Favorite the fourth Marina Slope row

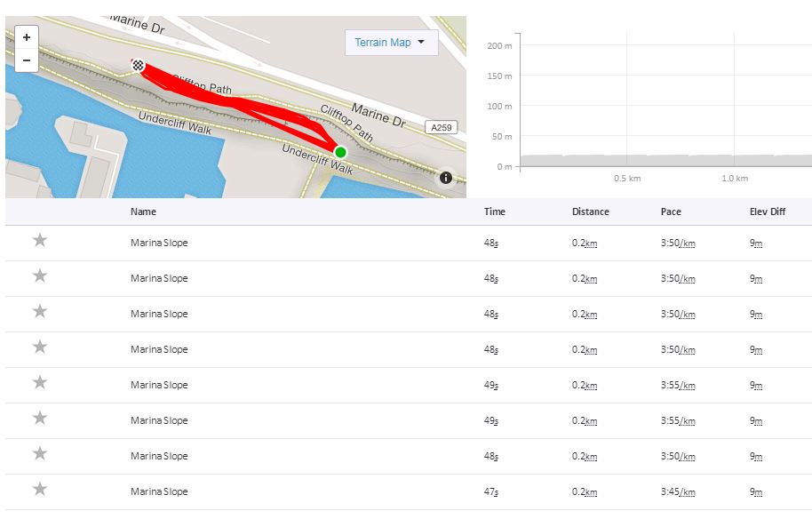[x=40, y=347]
